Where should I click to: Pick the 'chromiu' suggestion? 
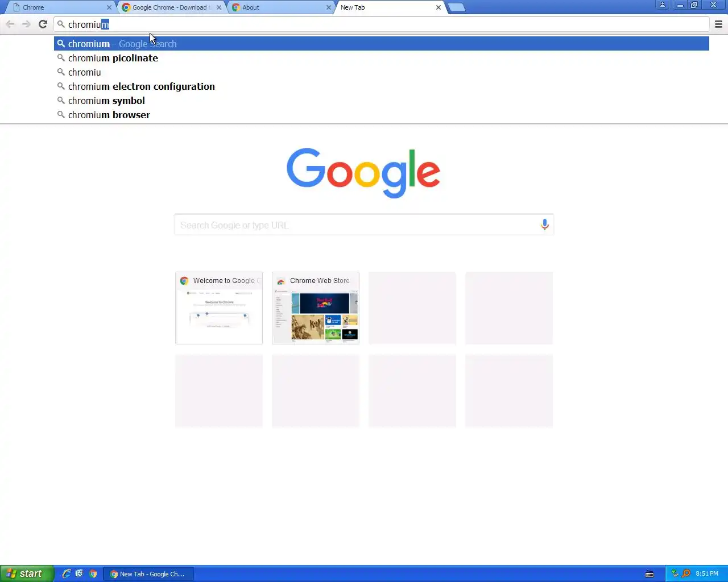point(382,72)
